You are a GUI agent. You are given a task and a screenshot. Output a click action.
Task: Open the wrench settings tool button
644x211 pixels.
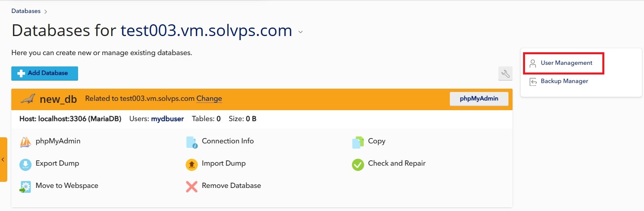pos(505,74)
